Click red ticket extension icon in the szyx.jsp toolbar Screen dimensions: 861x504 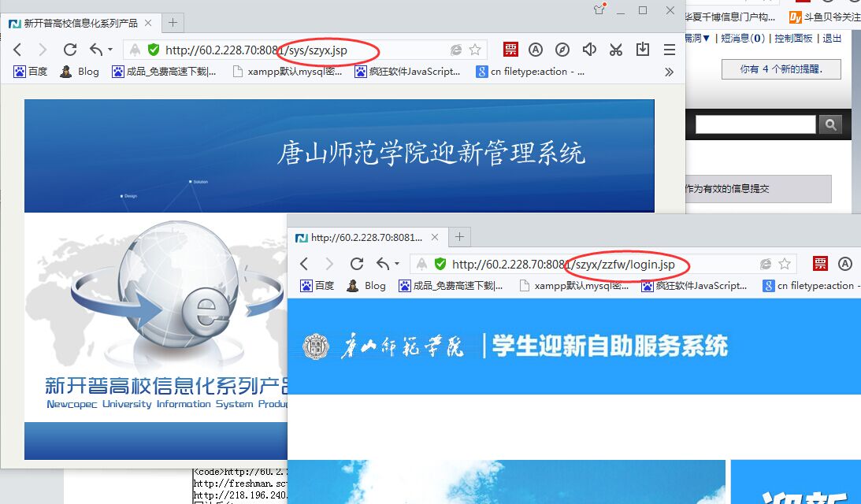coord(510,50)
